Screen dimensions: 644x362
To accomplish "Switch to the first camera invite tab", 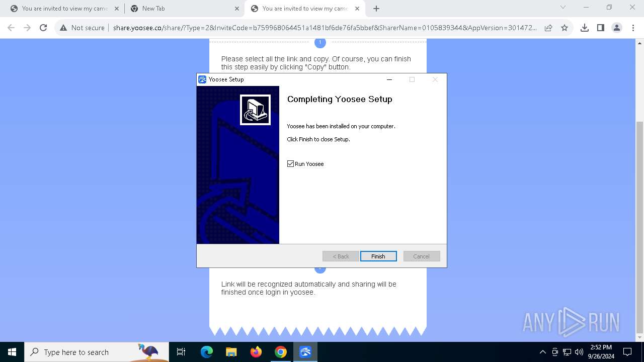I will (x=64, y=9).
